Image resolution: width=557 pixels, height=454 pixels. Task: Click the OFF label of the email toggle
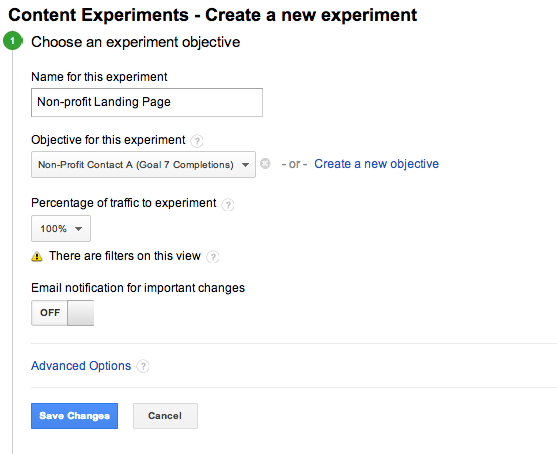(50, 313)
